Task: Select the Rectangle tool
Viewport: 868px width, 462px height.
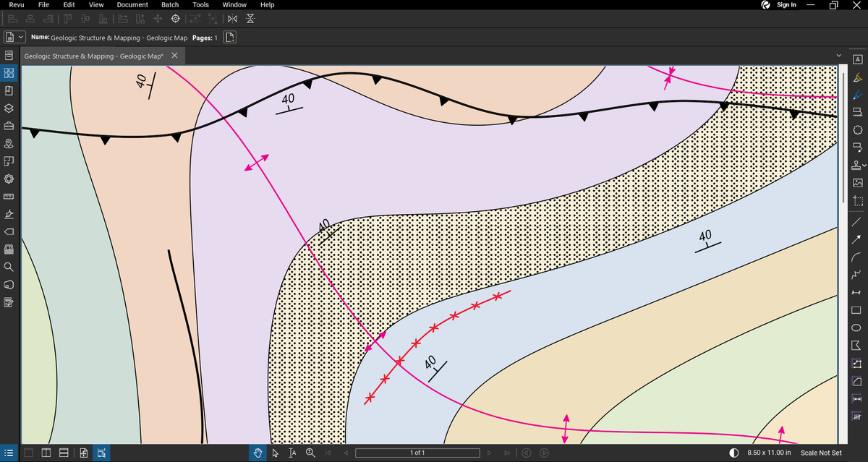Action: pos(857,310)
